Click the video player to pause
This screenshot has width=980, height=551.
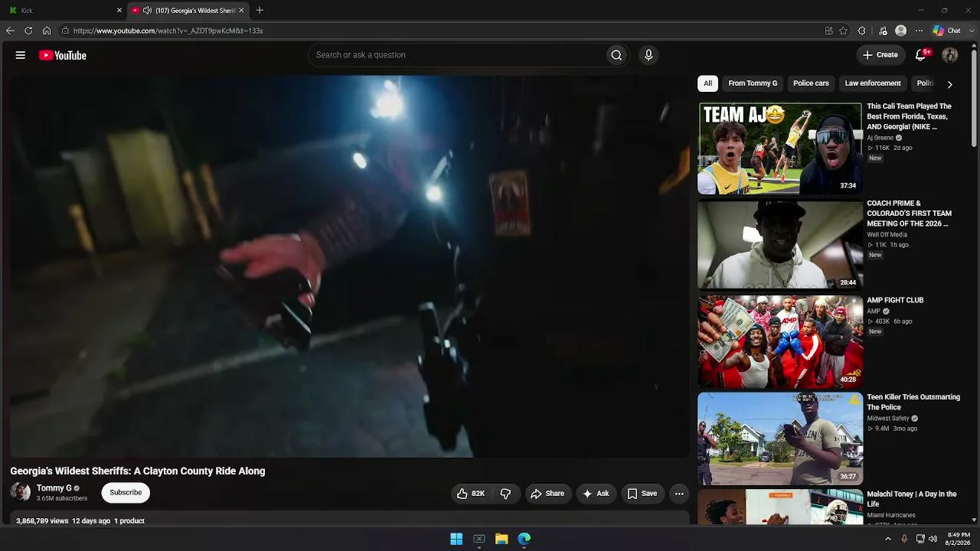point(350,266)
